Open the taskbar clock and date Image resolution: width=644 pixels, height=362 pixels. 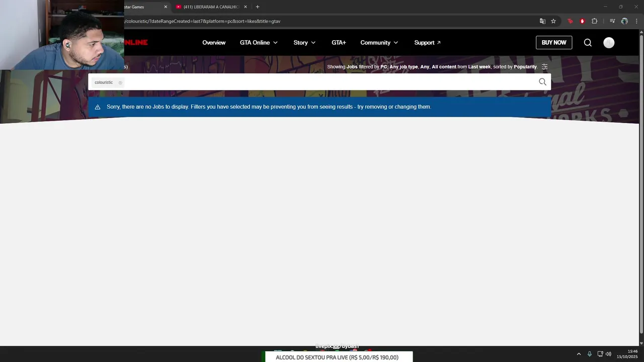click(x=627, y=354)
